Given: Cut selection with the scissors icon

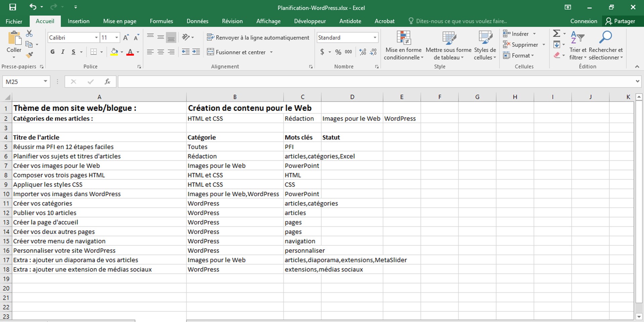Looking at the screenshot, I should [x=29, y=34].
